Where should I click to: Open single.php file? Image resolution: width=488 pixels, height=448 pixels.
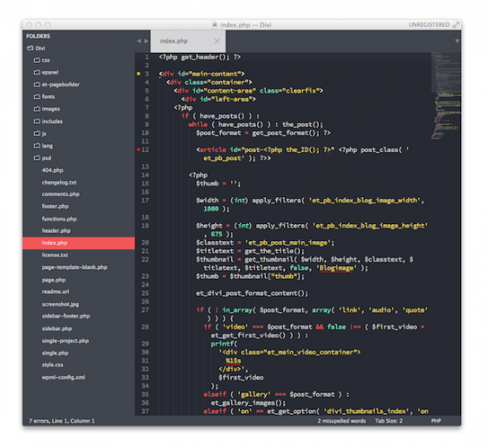[55, 353]
